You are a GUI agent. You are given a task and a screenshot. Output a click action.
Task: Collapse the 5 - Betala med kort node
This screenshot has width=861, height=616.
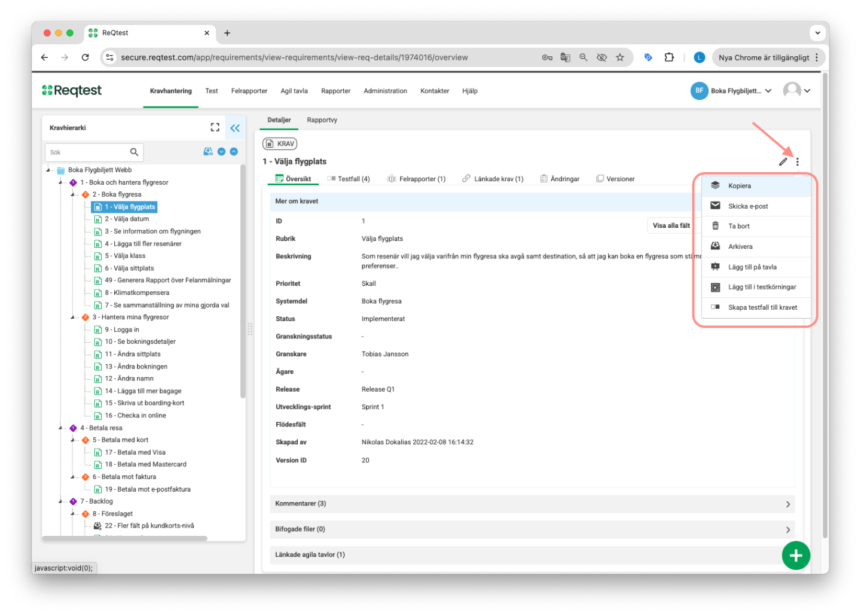tap(72, 440)
